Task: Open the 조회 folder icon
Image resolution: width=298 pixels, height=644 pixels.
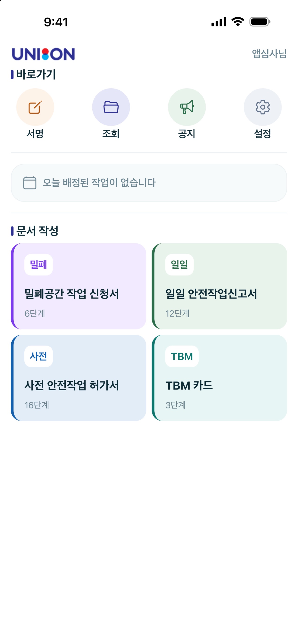Action: point(111,107)
